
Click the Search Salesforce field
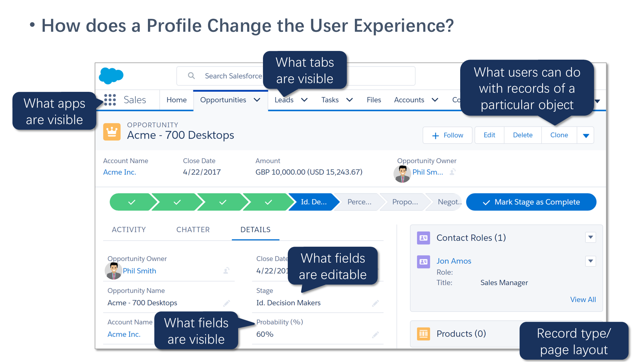pyautogui.click(x=296, y=76)
